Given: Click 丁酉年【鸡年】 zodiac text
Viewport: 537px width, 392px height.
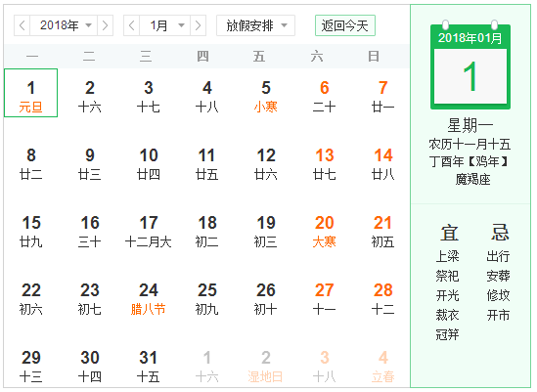Looking at the screenshot, I should point(470,161).
